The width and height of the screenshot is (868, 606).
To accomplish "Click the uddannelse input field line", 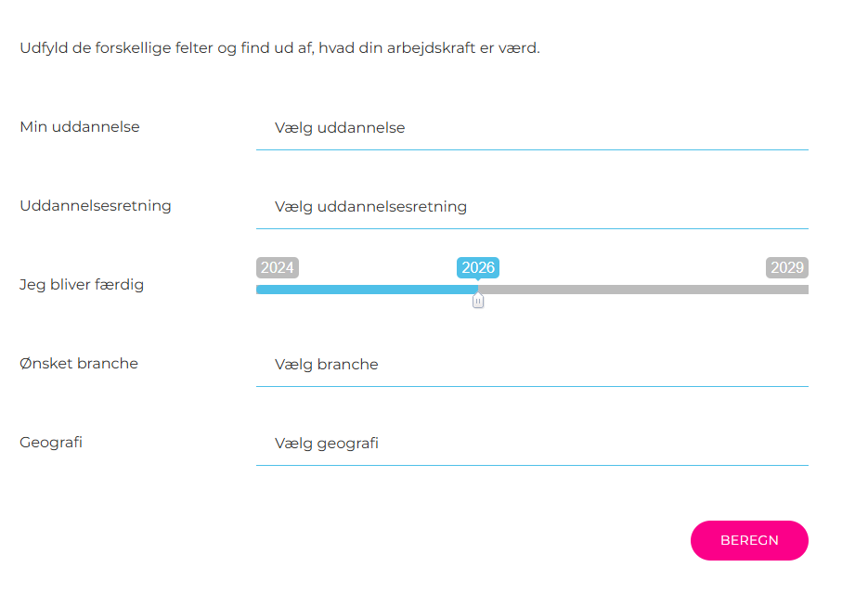I will tap(532, 148).
